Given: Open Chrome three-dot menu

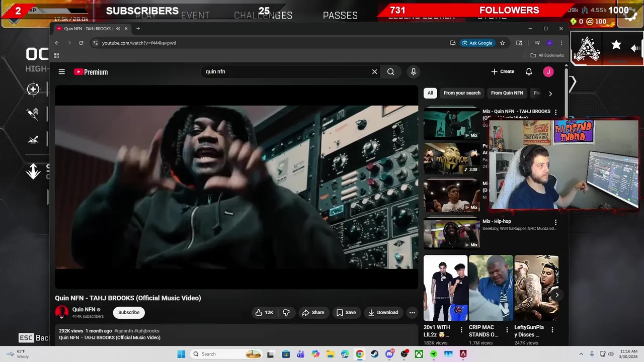Looking at the screenshot, I should click(561, 43).
